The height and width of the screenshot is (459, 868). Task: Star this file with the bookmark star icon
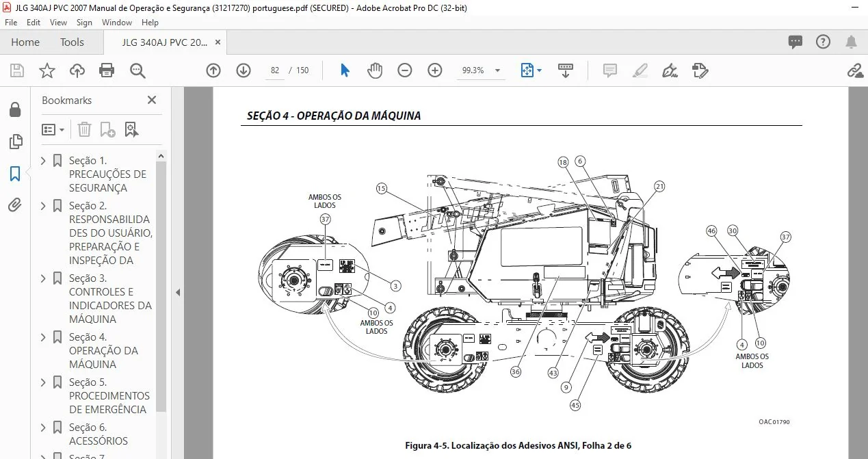pyautogui.click(x=47, y=70)
